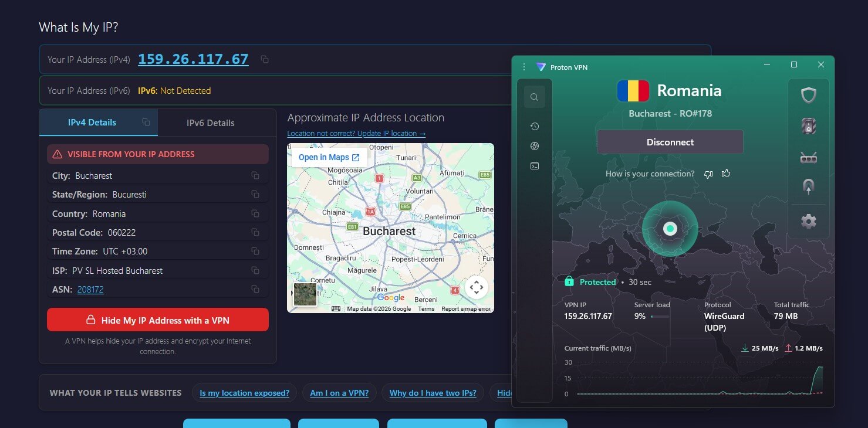868x428 pixels.
Task: Click ISP PV SL Hosted Bucharest text
Action: click(107, 270)
